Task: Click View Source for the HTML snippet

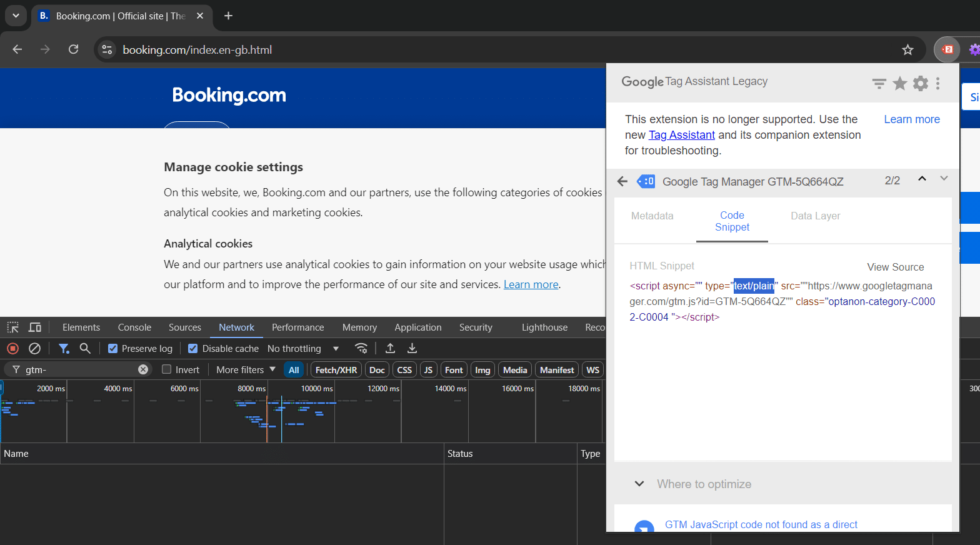Action: [x=895, y=267]
